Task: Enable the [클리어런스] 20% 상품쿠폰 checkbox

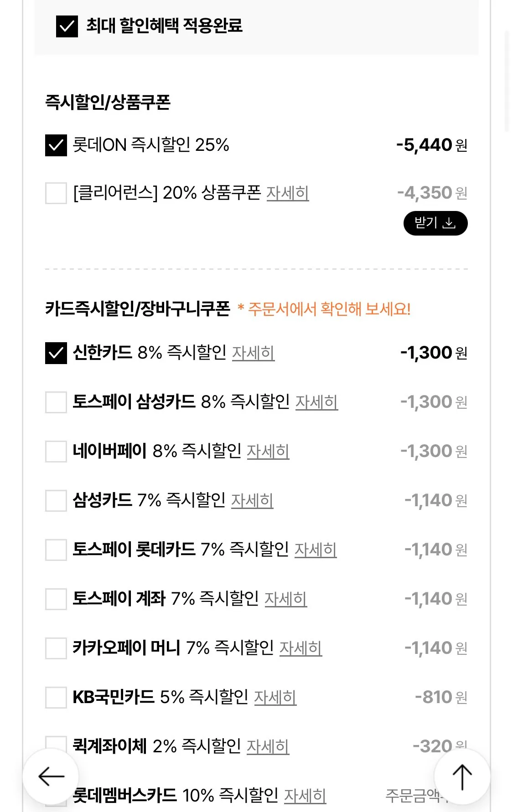Action: point(55,193)
